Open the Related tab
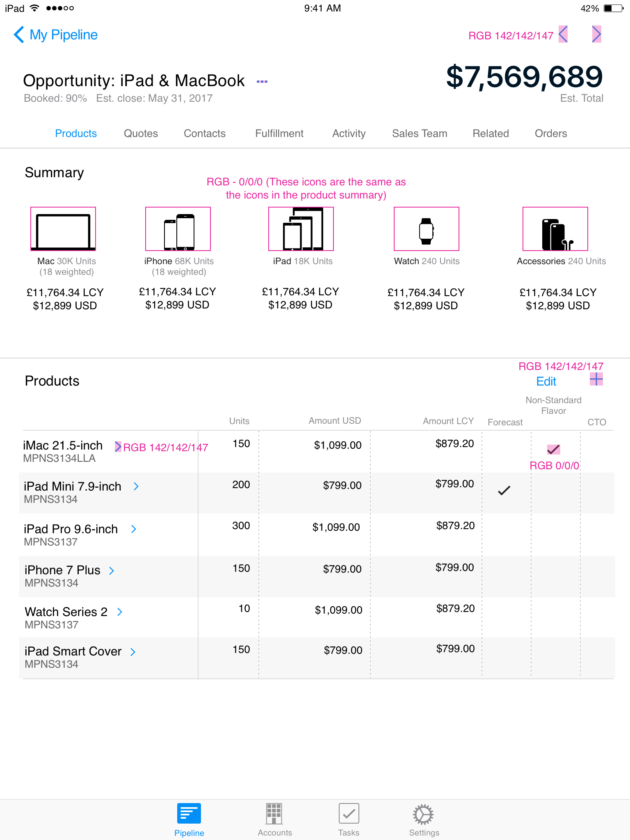The height and width of the screenshot is (840, 630). (491, 133)
